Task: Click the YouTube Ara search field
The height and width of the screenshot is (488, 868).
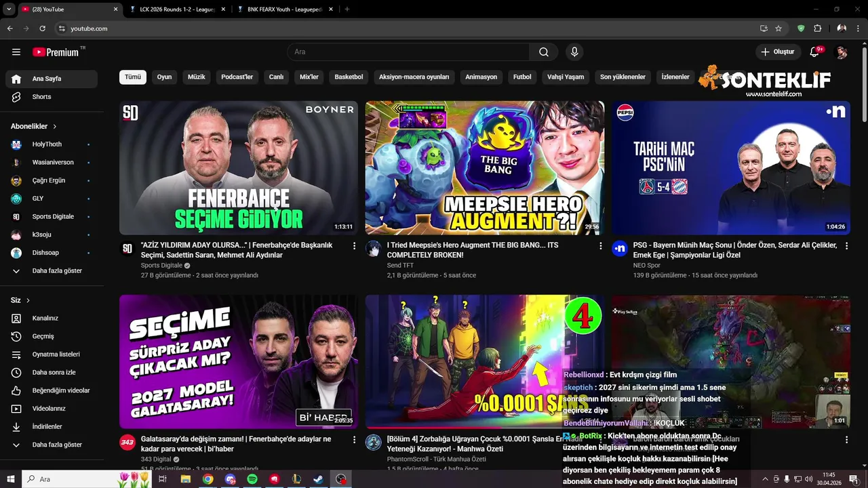Action: tap(408, 52)
